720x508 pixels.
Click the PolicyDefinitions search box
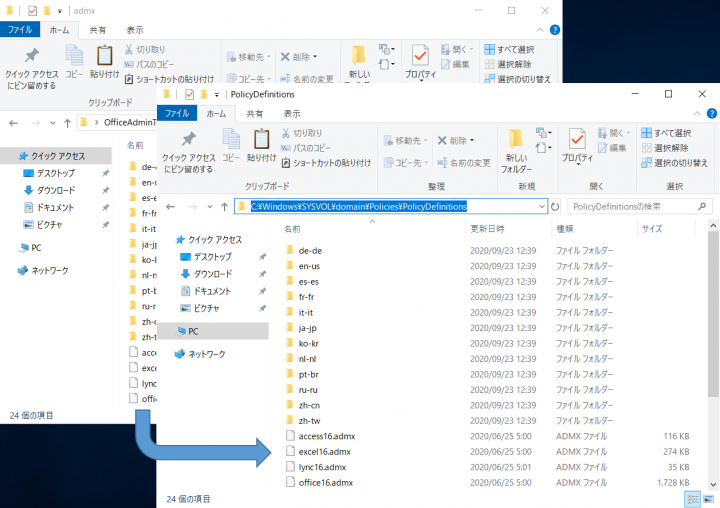tap(640, 207)
